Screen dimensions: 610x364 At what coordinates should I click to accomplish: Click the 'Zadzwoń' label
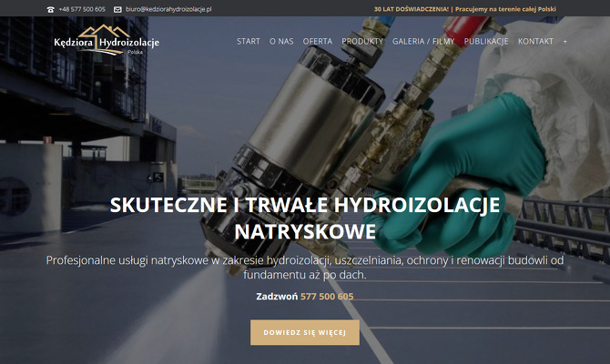277,297
